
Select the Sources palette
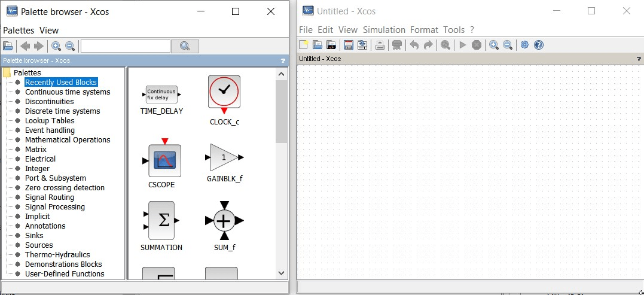[x=39, y=245]
